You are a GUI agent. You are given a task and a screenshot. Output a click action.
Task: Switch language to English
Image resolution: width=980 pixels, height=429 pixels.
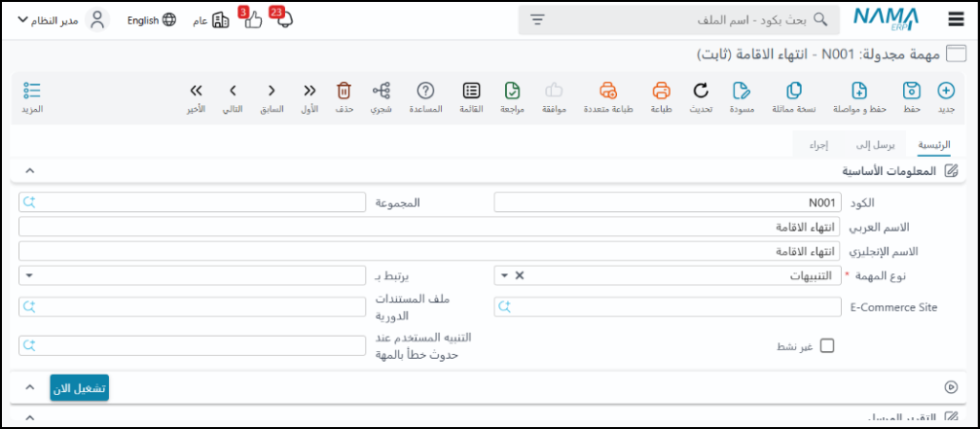tap(152, 19)
